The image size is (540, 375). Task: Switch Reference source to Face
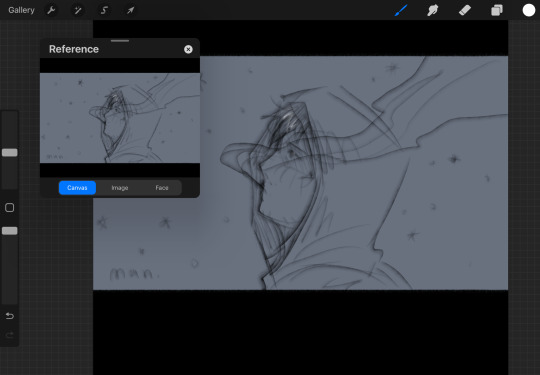tap(162, 188)
